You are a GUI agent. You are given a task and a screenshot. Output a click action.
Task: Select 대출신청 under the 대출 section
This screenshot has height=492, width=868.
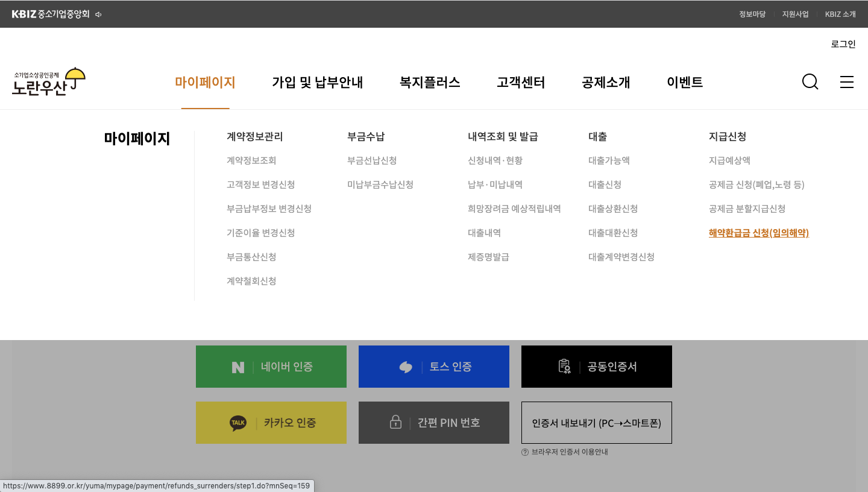605,184
